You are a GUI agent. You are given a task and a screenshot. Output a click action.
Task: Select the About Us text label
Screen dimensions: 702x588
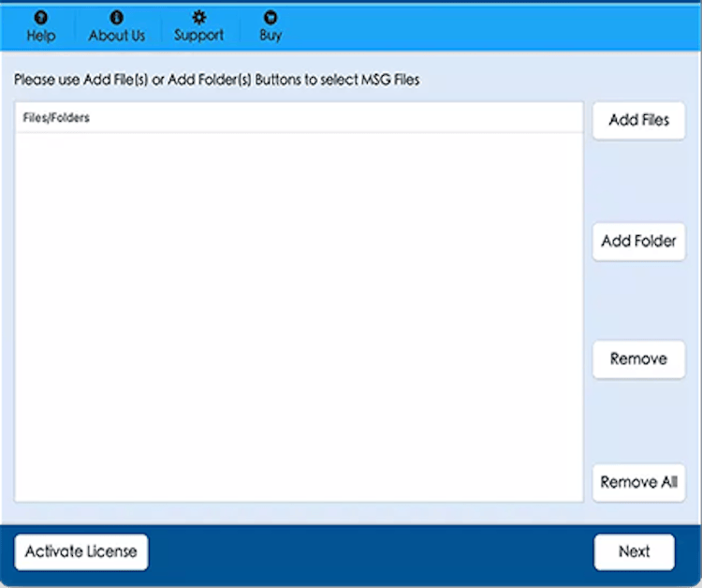point(116,37)
